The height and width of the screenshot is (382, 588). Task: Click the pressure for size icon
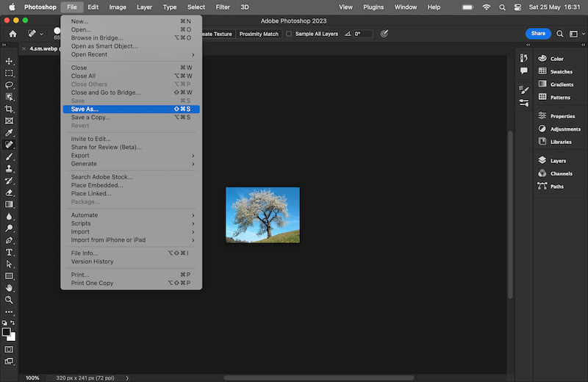coord(384,34)
